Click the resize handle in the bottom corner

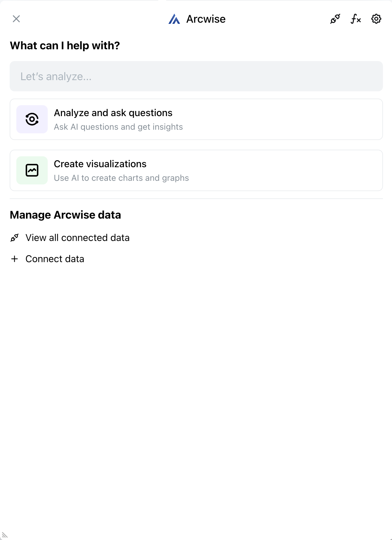(5, 535)
